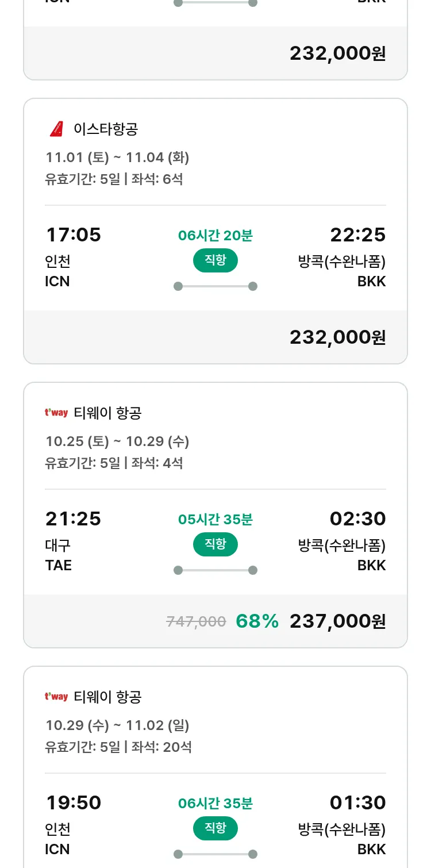
Task: Tap the 68% discount label
Action: click(x=257, y=621)
